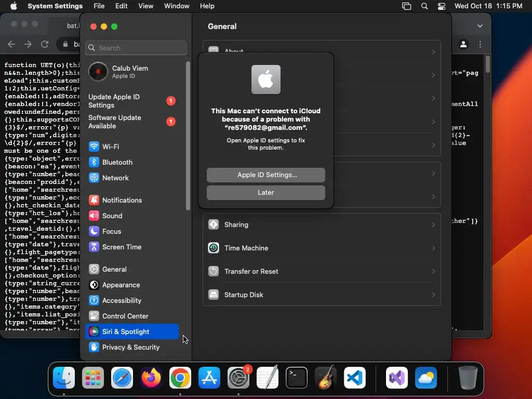Open Launchpad from the Dock
Screen dimensions: 532x399
(93, 378)
